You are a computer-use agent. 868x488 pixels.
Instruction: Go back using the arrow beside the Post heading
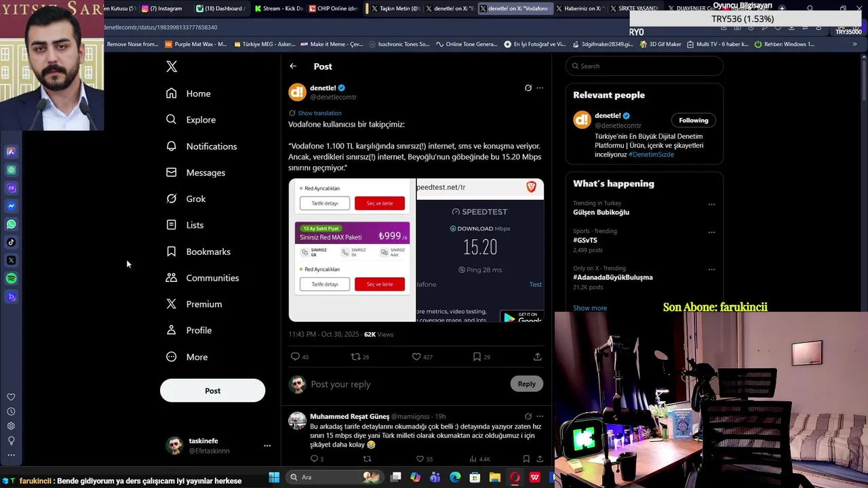click(x=293, y=66)
